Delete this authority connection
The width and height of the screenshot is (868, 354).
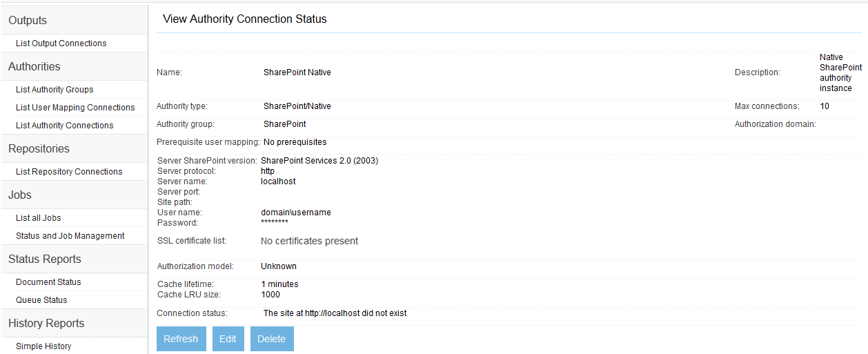(x=272, y=339)
